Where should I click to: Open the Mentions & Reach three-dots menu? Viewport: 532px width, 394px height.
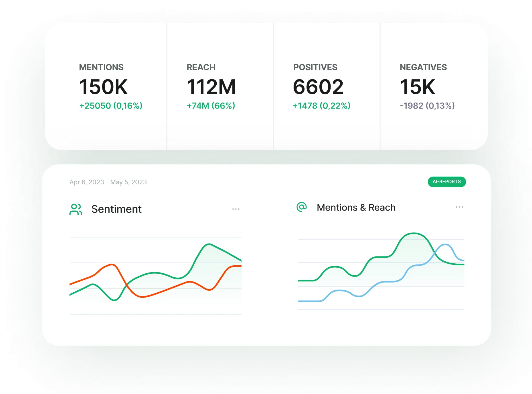pyautogui.click(x=459, y=207)
